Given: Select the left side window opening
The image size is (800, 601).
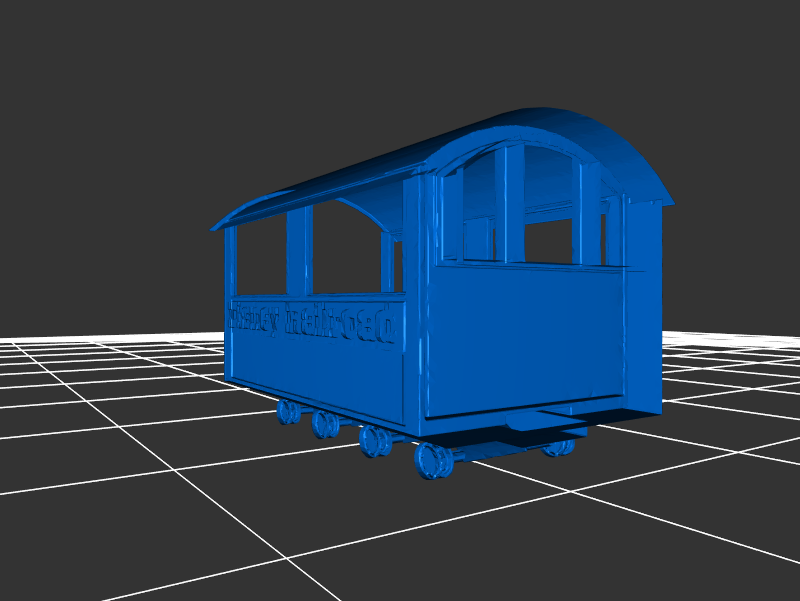Looking at the screenshot, I should tap(260, 260).
